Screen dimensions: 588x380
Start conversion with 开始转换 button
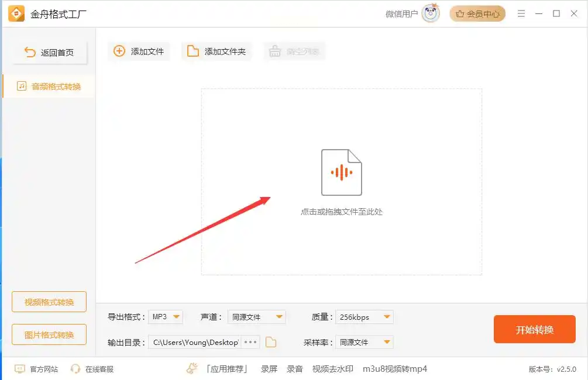pyautogui.click(x=534, y=329)
